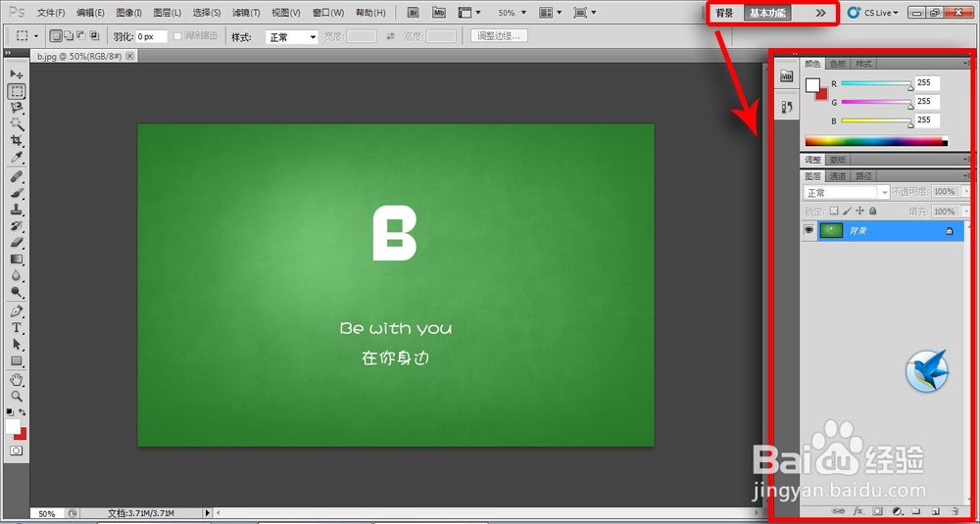The width and height of the screenshot is (980, 524).
Task: Choose New Selection mode in options bar
Action: tap(56, 36)
